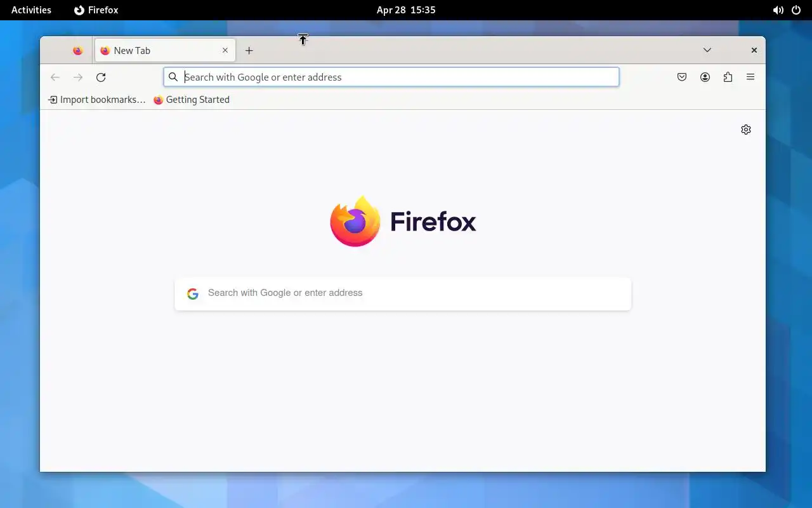Click the Firefox logo on page
Screen dimensions: 812x508
[x=403, y=222]
